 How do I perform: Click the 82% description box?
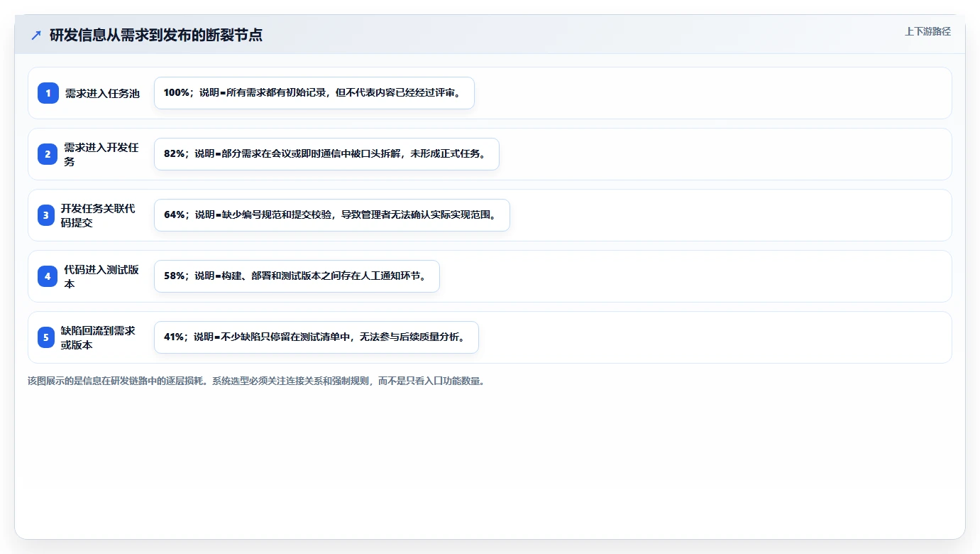(326, 154)
